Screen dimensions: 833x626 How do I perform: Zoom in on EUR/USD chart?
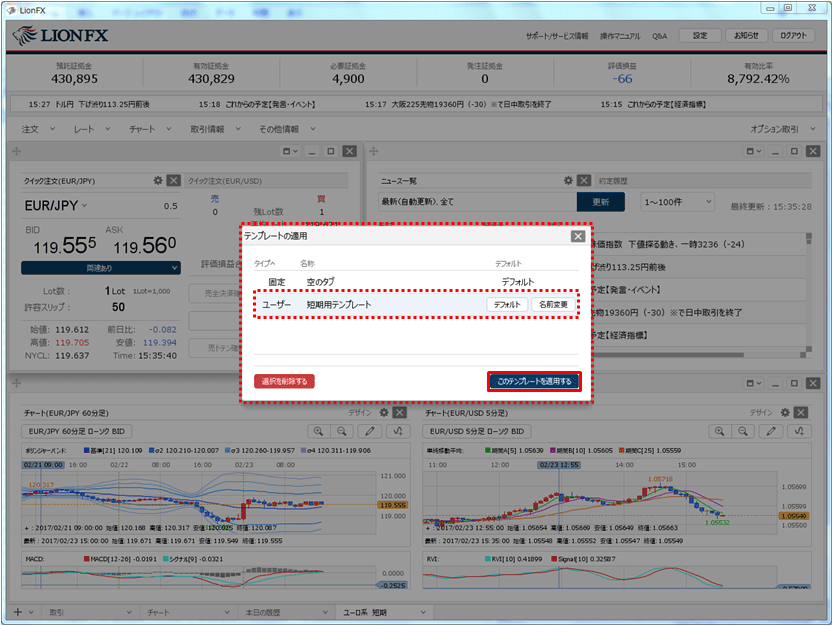[719, 432]
